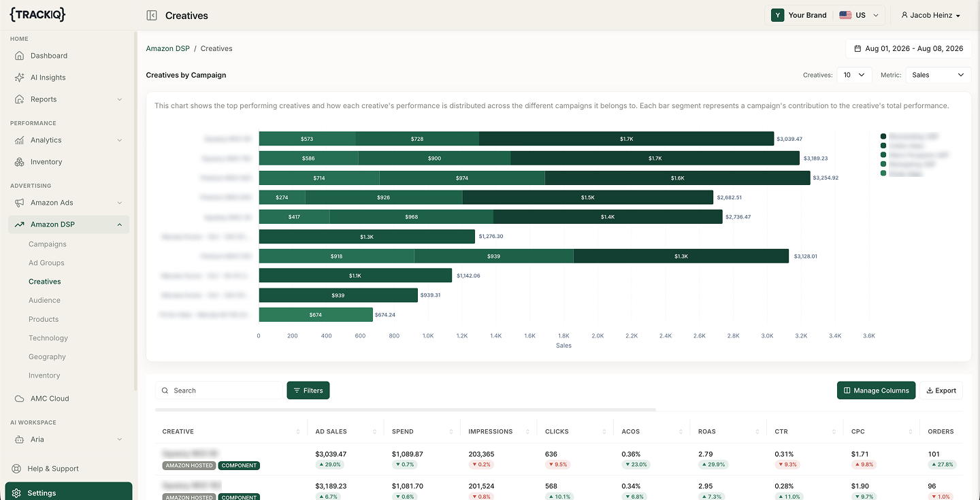Expand the Reports menu chevron
The image size is (980, 500).
pos(120,99)
